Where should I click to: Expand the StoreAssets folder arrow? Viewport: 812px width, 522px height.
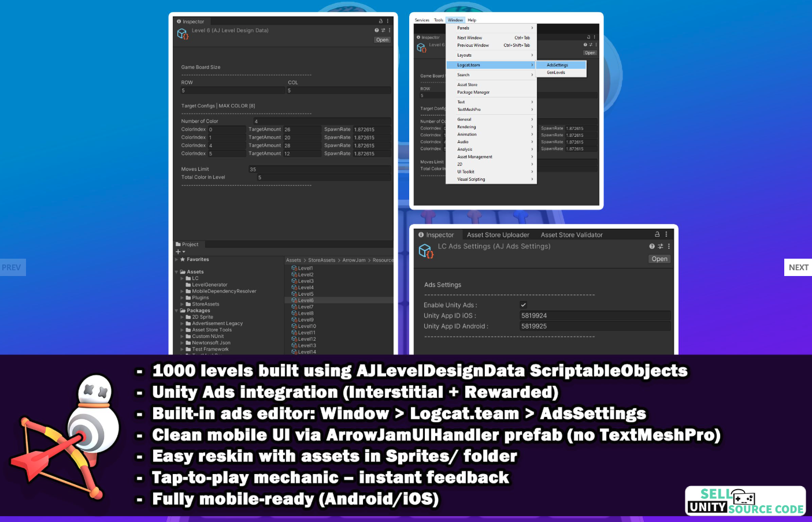click(182, 304)
